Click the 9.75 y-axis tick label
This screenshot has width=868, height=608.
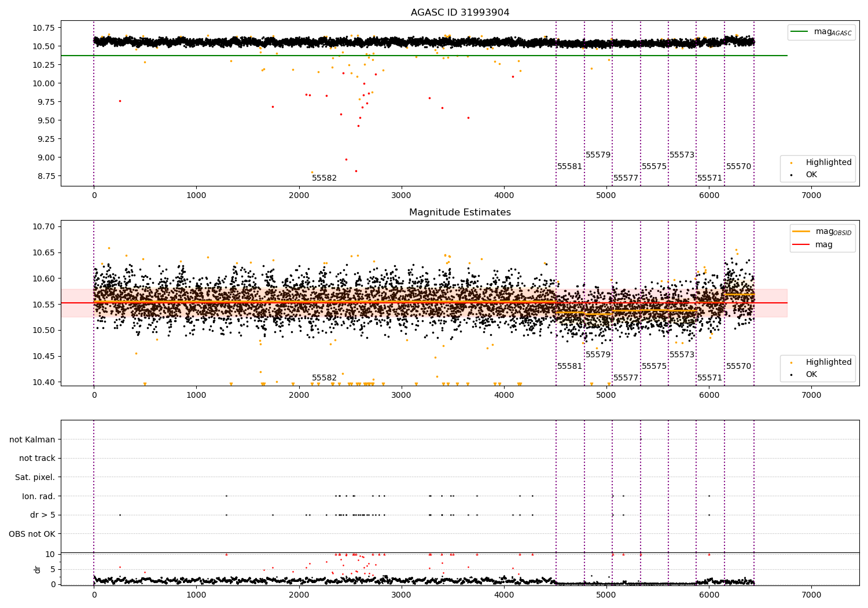46,102
